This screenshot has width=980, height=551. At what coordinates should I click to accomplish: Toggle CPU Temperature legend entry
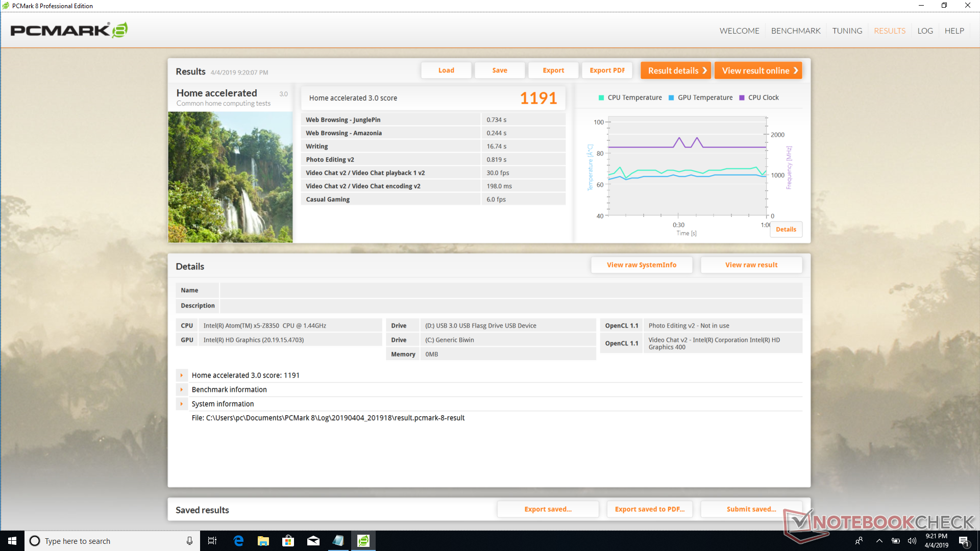pos(630,97)
